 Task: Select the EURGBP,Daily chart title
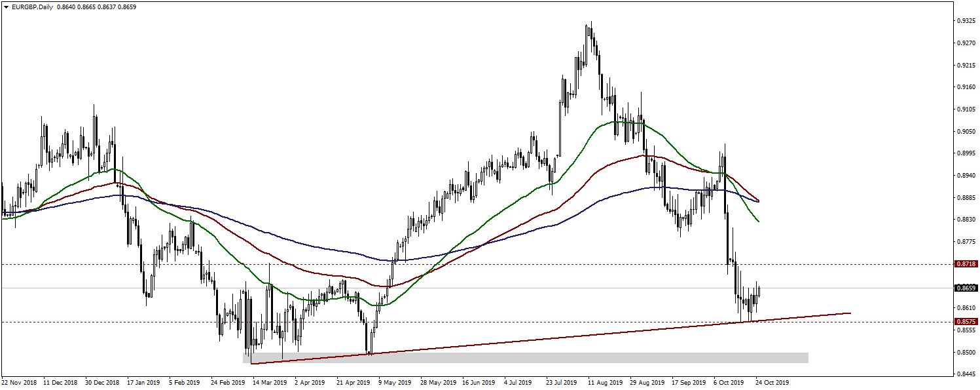point(32,7)
